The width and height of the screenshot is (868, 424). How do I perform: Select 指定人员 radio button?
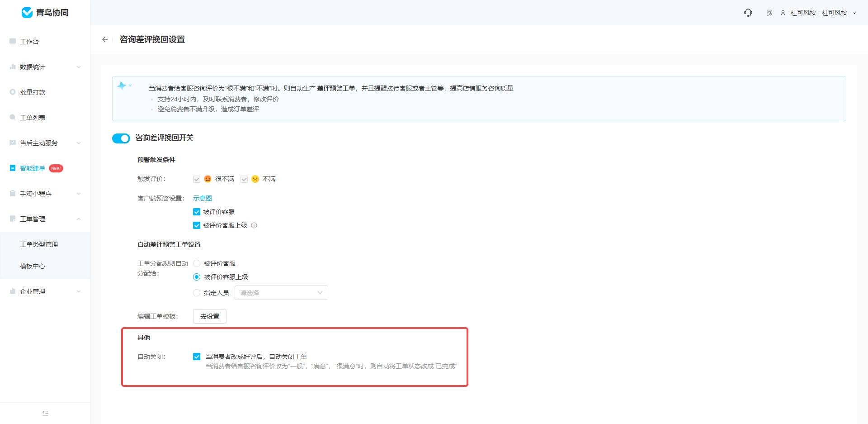click(x=197, y=293)
